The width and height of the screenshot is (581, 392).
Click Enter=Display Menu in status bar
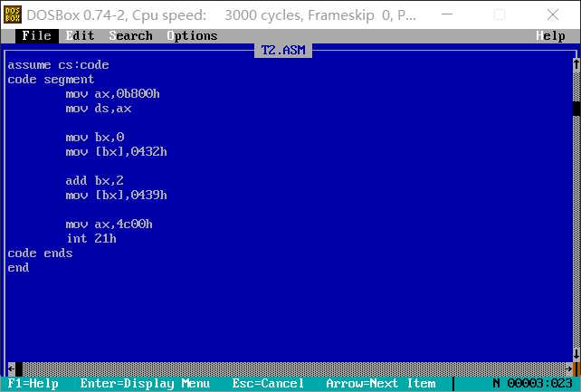pos(145,384)
